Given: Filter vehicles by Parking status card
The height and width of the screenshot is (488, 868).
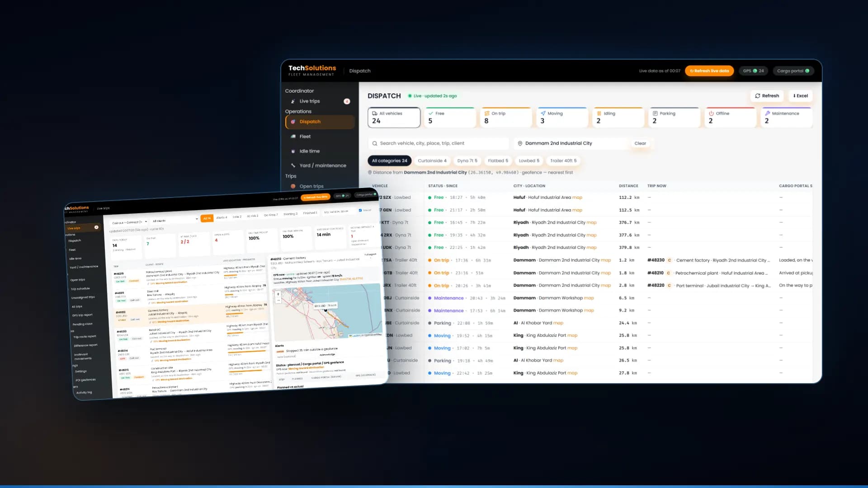Looking at the screenshot, I should [x=674, y=117].
